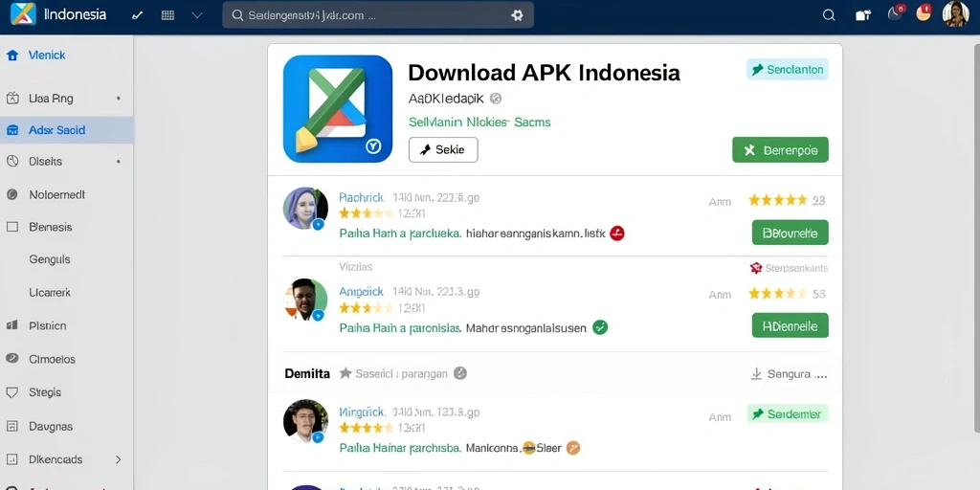The height and width of the screenshot is (490, 980).
Task: Click the checkmark icon in top bar
Action: (138, 15)
